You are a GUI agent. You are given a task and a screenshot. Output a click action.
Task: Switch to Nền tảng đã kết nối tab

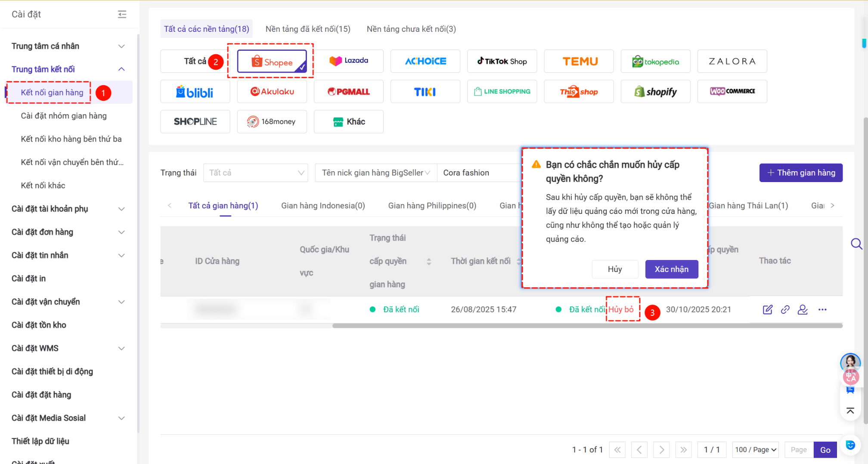tap(308, 29)
